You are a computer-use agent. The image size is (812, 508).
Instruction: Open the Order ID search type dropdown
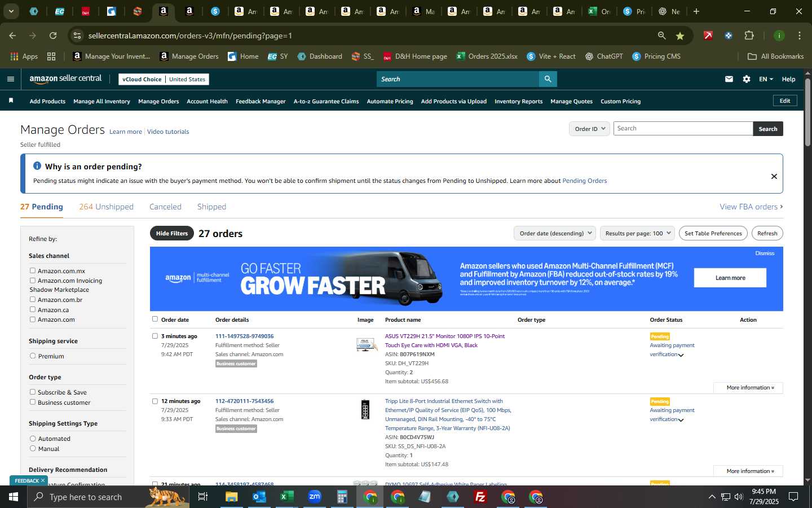[590, 129]
